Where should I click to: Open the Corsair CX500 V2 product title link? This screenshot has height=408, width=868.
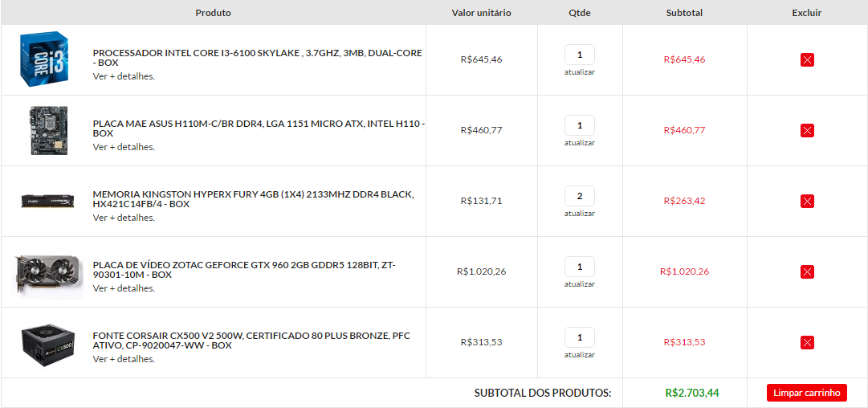pos(251,341)
